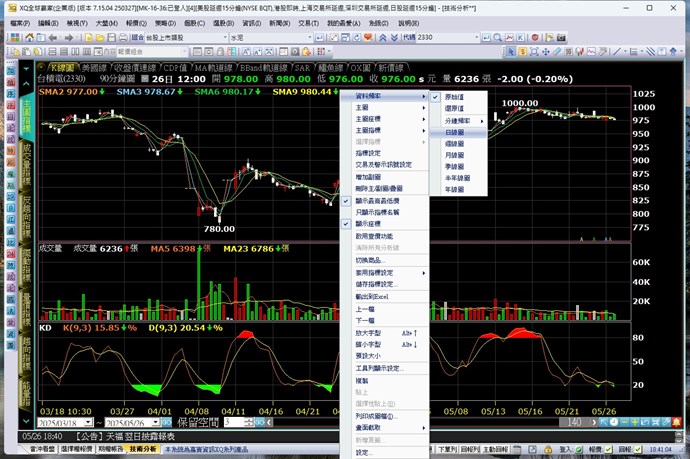Toggle 顯示最高最低價 checkbox in context menu
The height and width of the screenshot is (459, 690).
tap(379, 200)
